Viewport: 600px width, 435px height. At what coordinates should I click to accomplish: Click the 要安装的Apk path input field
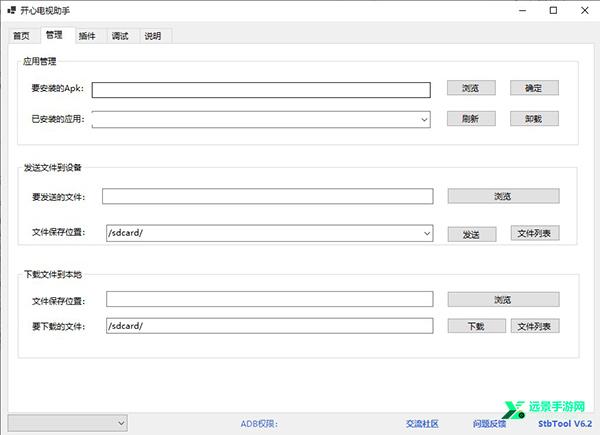click(x=261, y=89)
